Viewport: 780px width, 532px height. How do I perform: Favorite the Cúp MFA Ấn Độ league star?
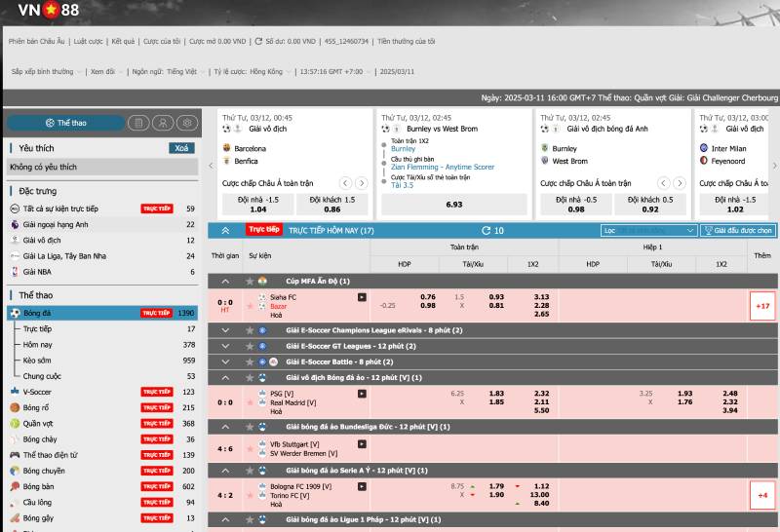coord(249,281)
